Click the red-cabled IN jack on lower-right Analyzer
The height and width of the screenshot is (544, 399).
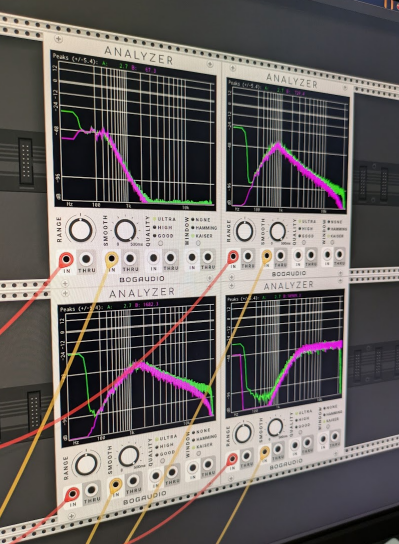tap(232, 459)
